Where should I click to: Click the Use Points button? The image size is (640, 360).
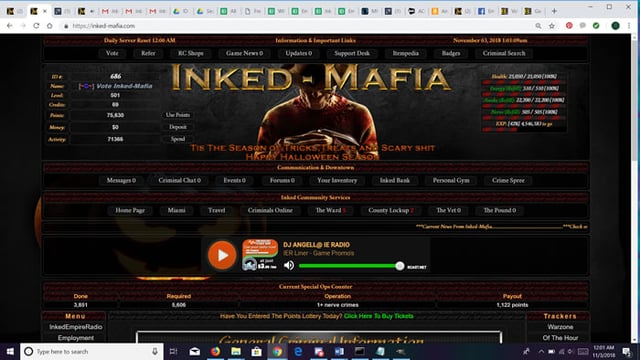tap(178, 115)
